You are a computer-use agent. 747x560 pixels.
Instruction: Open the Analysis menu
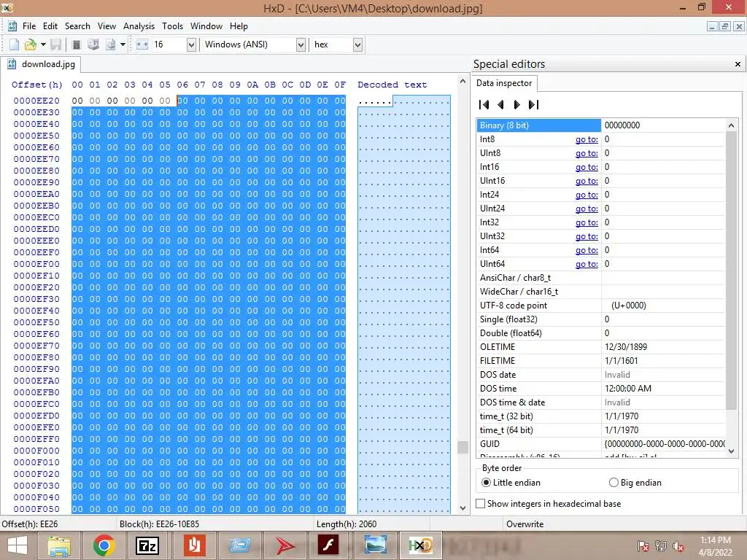[x=139, y=26]
